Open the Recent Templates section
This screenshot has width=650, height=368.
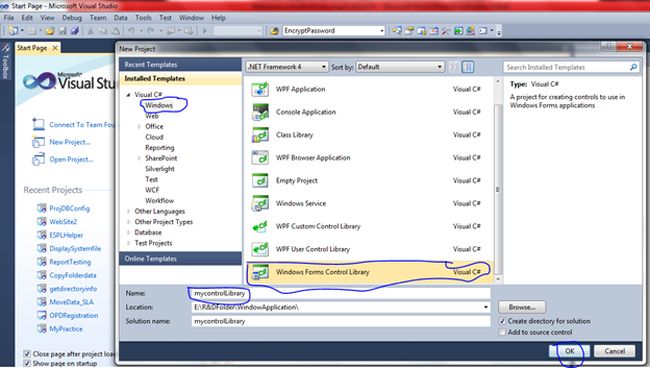pos(180,65)
